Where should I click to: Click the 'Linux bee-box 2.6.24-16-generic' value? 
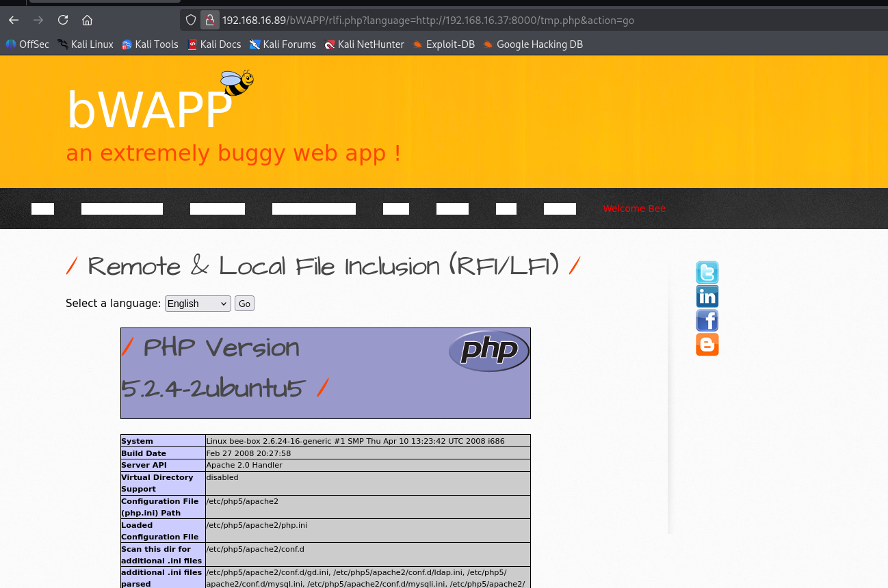click(x=355, y=441)
